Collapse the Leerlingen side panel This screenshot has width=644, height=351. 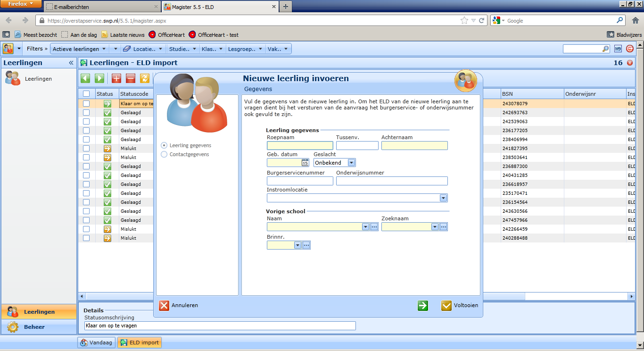(71, 63)
